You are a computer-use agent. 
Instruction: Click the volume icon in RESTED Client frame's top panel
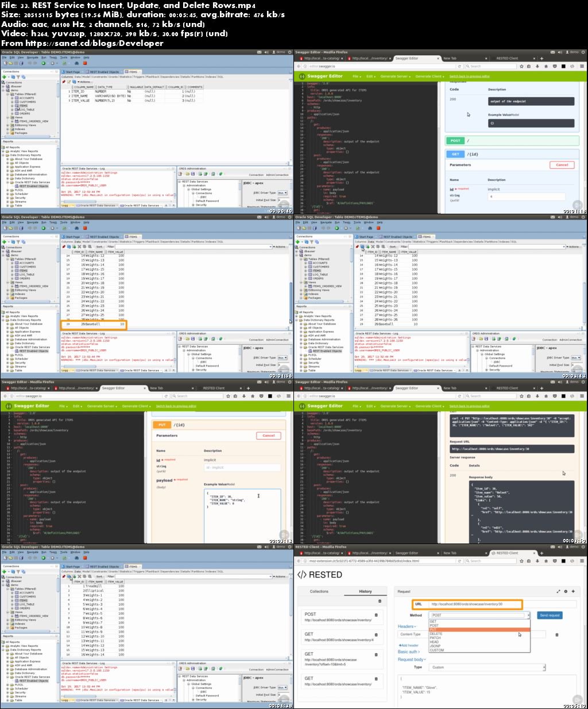(x=560, y=546)
